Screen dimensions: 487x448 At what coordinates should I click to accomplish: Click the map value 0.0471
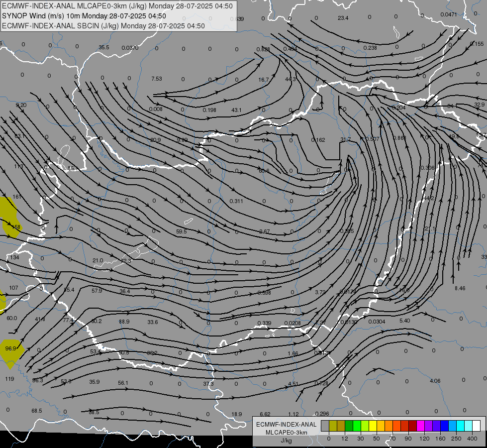pos(449,14)
